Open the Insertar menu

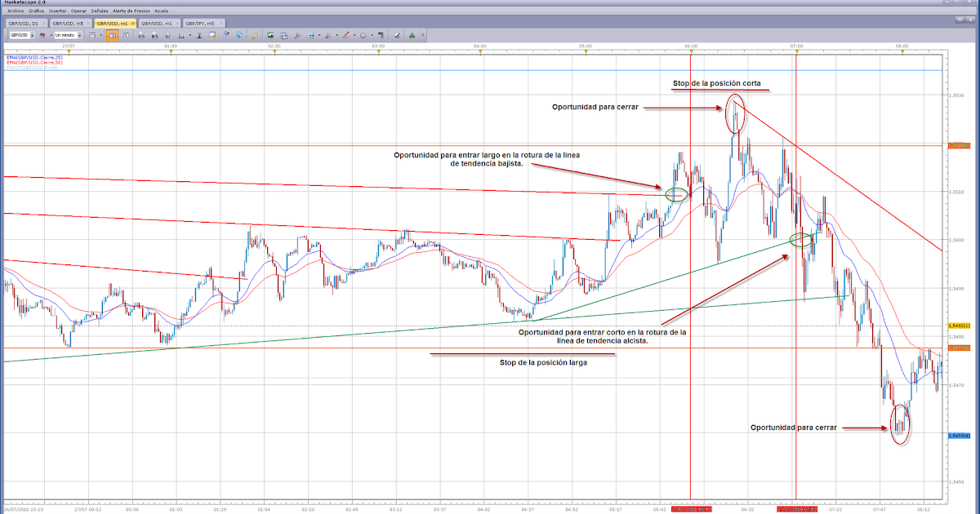pyautogui.click(x=57, y=11)
